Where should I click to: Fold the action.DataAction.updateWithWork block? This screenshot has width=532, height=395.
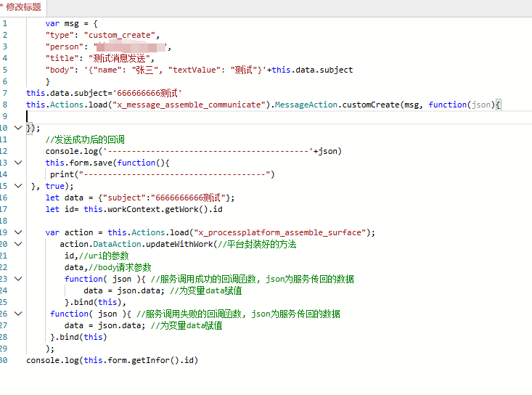18,244
